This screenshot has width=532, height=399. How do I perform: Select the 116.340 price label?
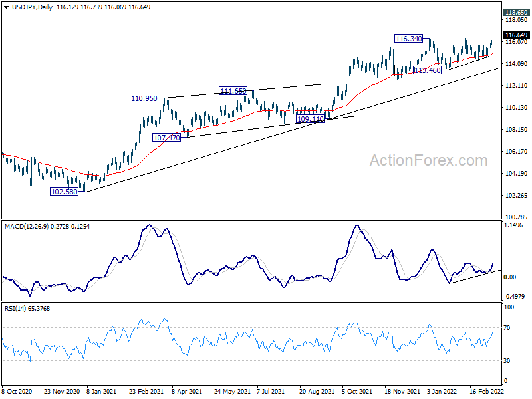pos(409,39)
